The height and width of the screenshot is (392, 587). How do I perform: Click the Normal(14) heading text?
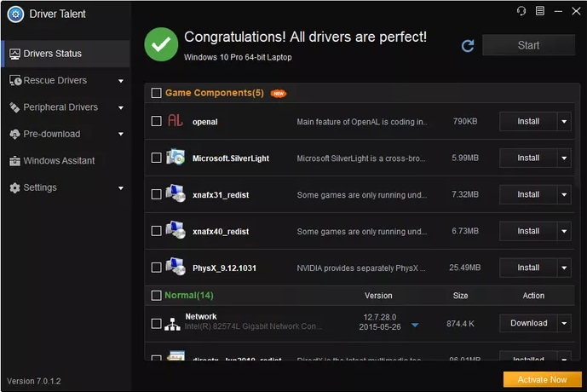(x=189, y=296)
